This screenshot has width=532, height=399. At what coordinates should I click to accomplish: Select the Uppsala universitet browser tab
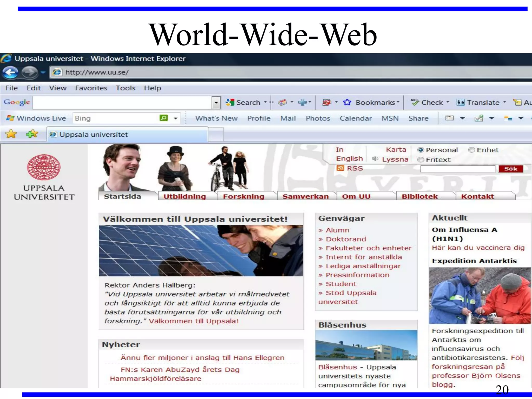coord(127,134)
